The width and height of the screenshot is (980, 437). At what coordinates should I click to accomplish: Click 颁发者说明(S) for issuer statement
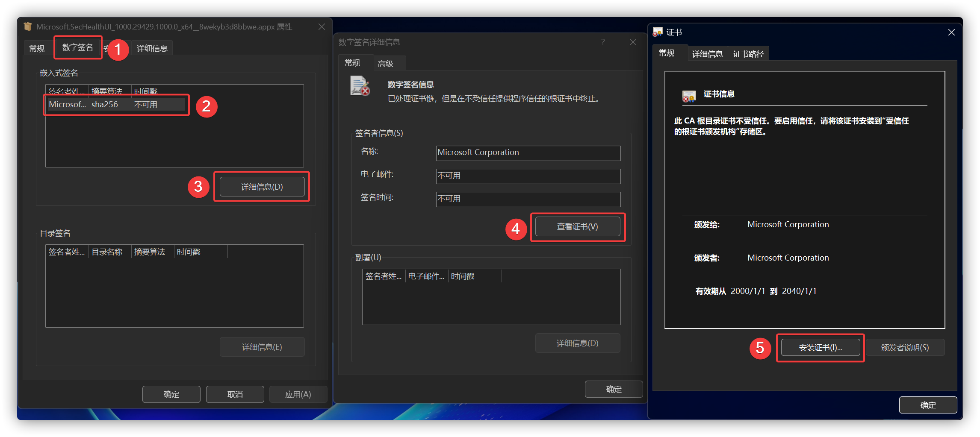coord(906,347)
